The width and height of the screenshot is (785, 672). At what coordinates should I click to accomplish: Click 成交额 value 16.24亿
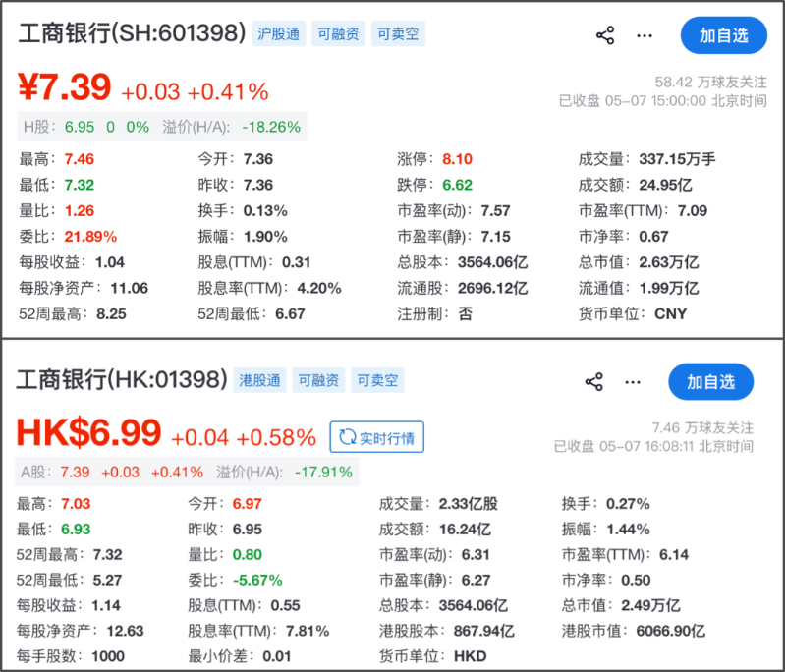(465, 530)
